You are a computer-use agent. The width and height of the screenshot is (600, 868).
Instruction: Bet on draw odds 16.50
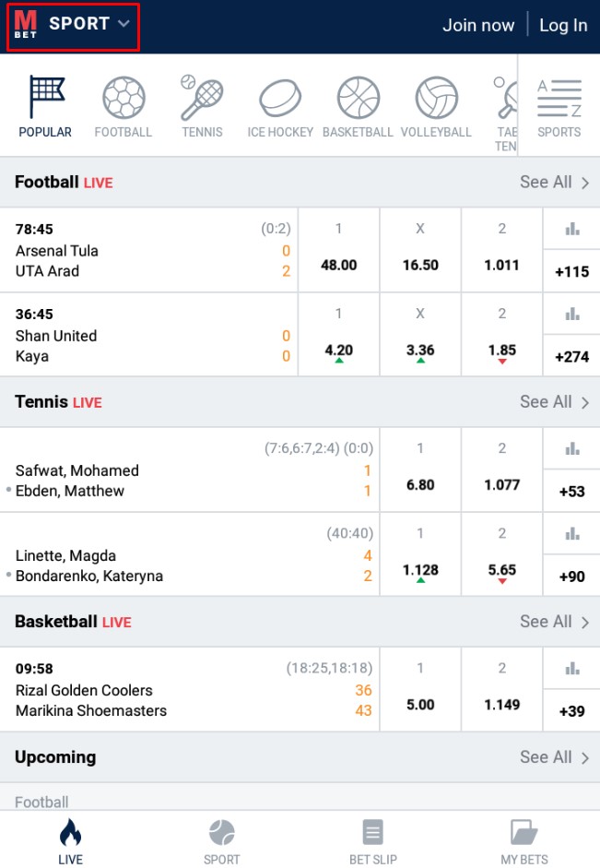pyautogui.click(x=420, y=265)
